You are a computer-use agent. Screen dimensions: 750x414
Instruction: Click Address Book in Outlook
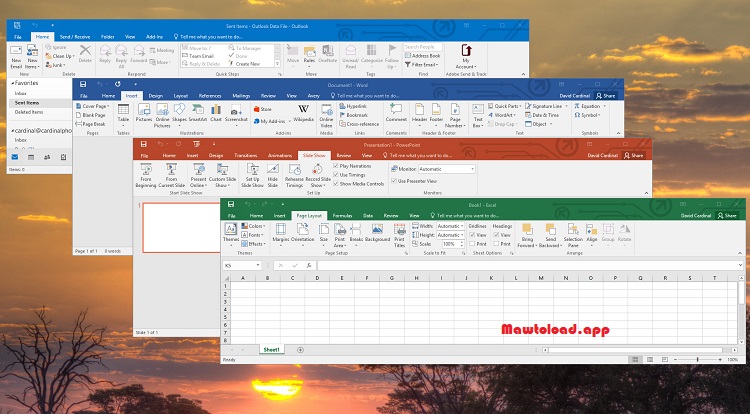[422, 56]
